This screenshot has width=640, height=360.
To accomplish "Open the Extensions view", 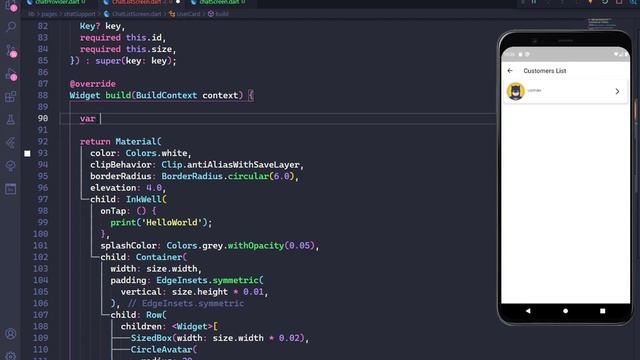I will point(11,97).
